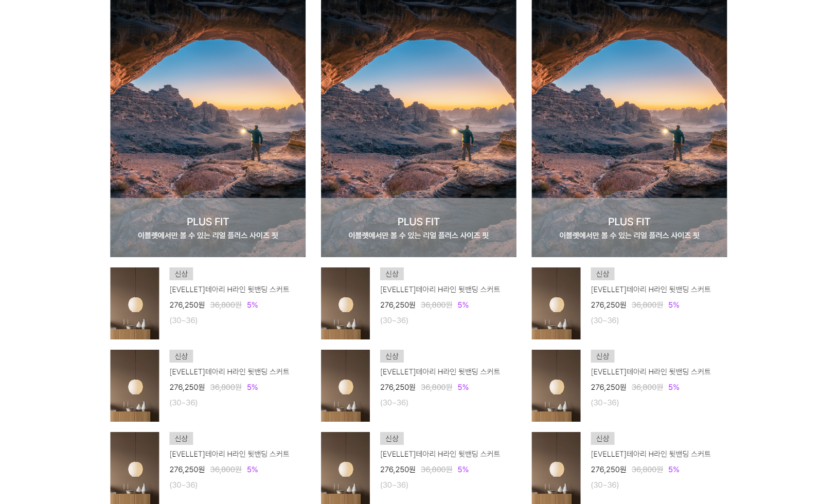Open the right PLUS FIT cave banner
838x504 pixels.
coord(629,129)
